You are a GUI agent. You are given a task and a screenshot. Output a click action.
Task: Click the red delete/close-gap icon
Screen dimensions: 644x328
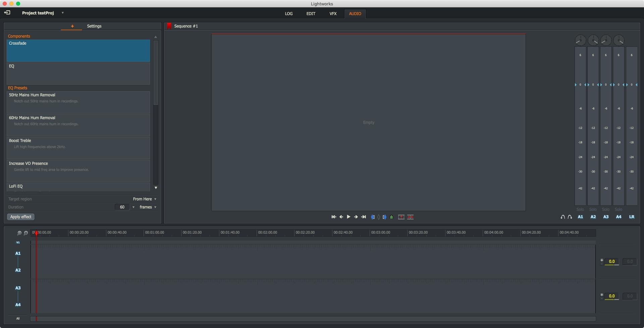coord(410,217)
